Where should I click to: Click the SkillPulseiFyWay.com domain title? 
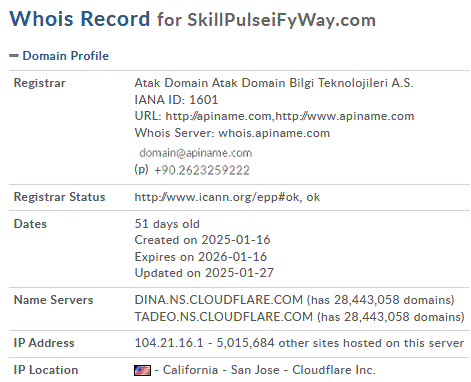click(x=281, y=20)
